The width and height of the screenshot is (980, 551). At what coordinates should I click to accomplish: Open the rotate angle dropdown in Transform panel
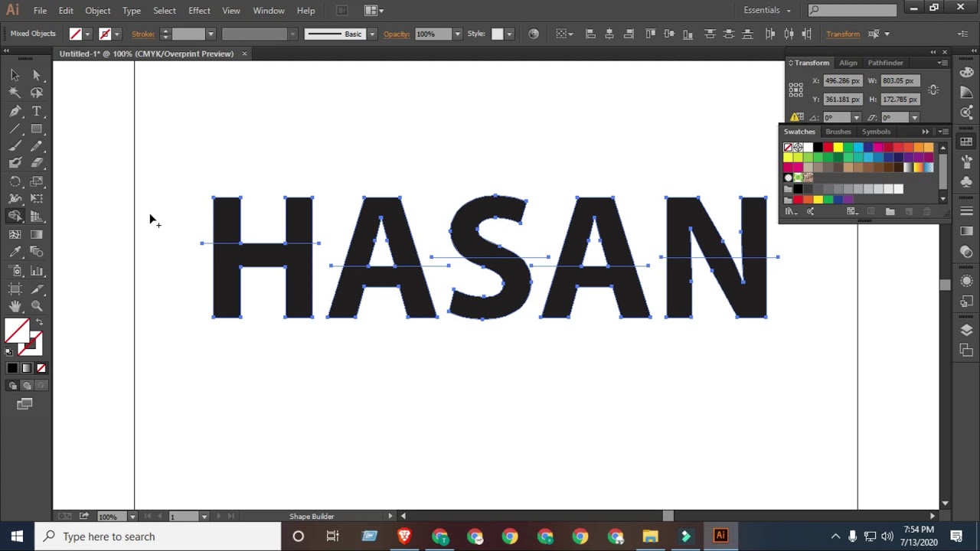[856, 117]
